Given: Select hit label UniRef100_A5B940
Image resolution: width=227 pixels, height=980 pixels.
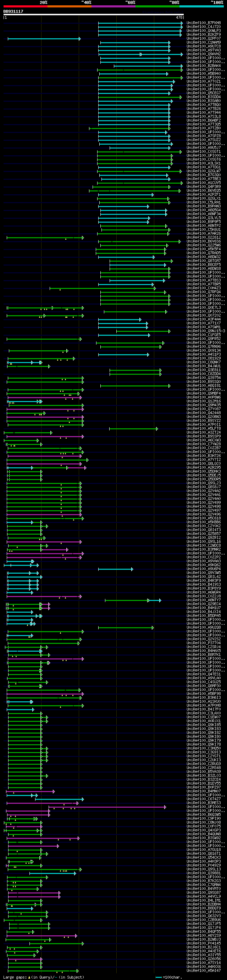Looking at the screenshot, I should tap(203, 73).
